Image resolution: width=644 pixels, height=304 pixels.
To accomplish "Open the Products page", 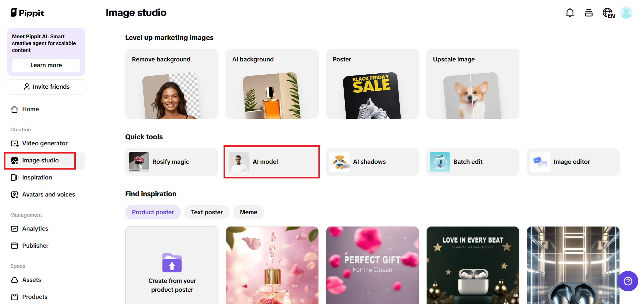I will point(34,296).
